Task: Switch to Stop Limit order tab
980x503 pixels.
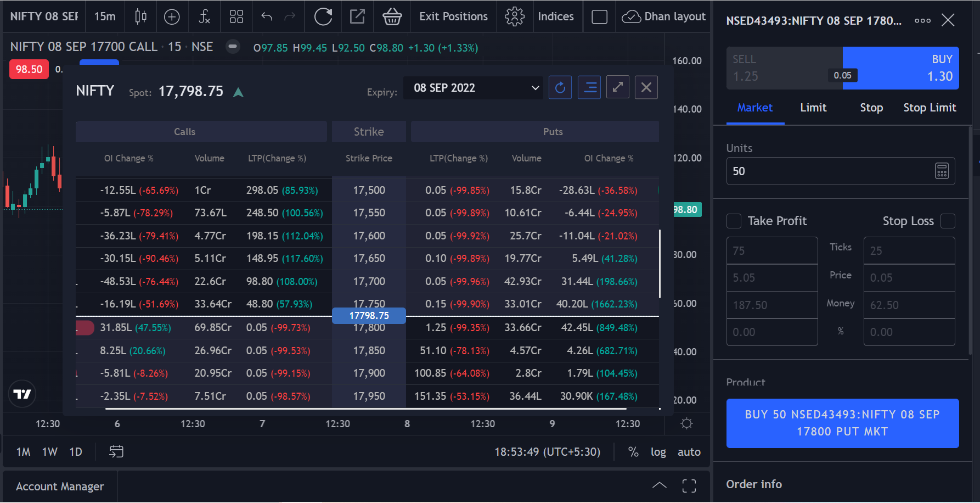Action: pyautogui.click(x=930, y=108)
